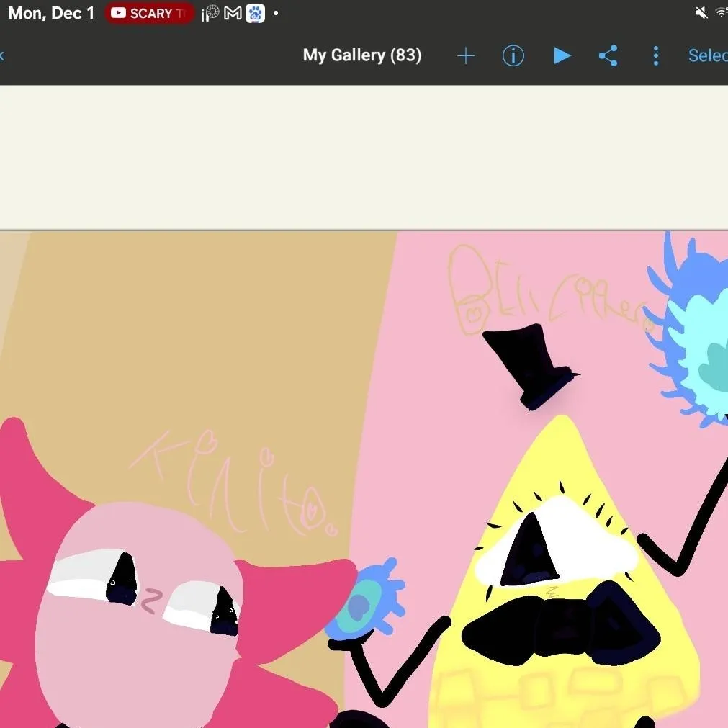Open the Gmail notification icon
This screenshot has width=728, height=728.
233,14
